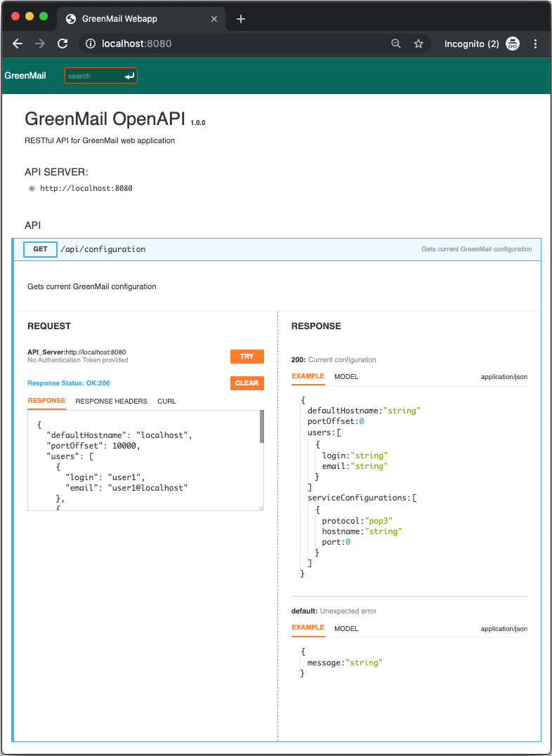552x756 pixels.
Task: Select the request RESPONSE tab
Action: 47,401
